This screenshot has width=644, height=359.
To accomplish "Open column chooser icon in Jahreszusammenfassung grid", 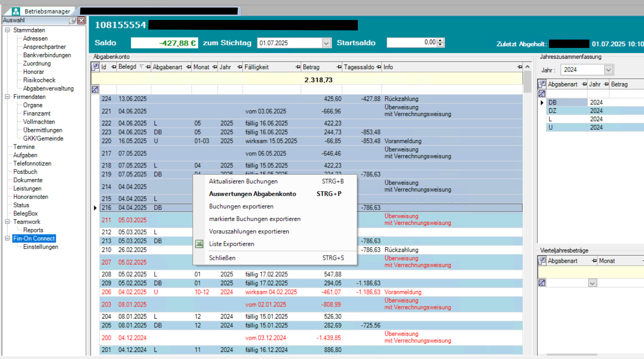I will [x=542, y=84].
